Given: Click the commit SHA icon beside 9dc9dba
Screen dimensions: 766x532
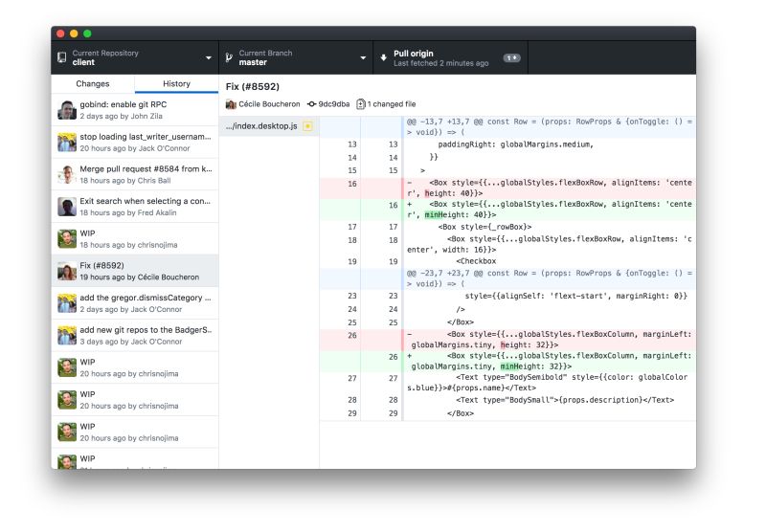Looking at the screenshot, I should pyautogui.click(x=312, y=104).
